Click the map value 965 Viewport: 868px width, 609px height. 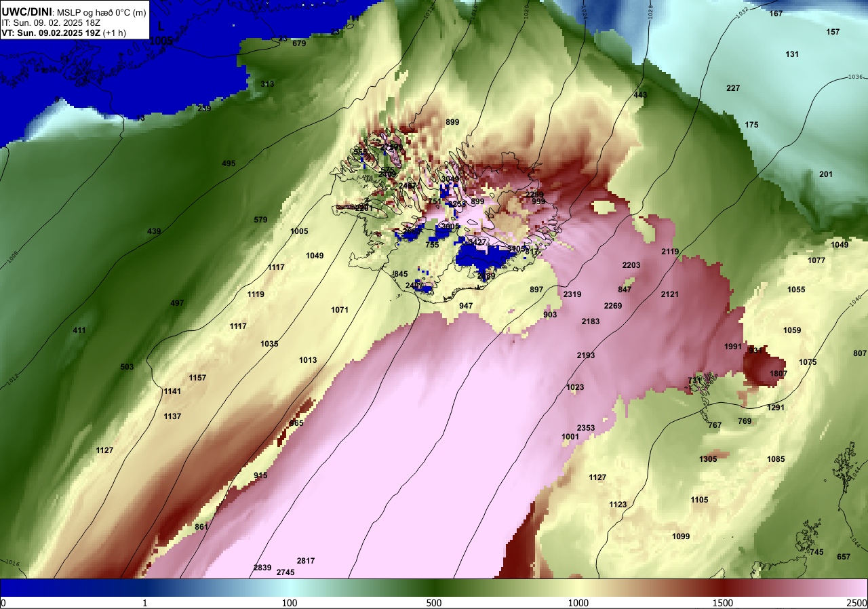click(296, 423)
